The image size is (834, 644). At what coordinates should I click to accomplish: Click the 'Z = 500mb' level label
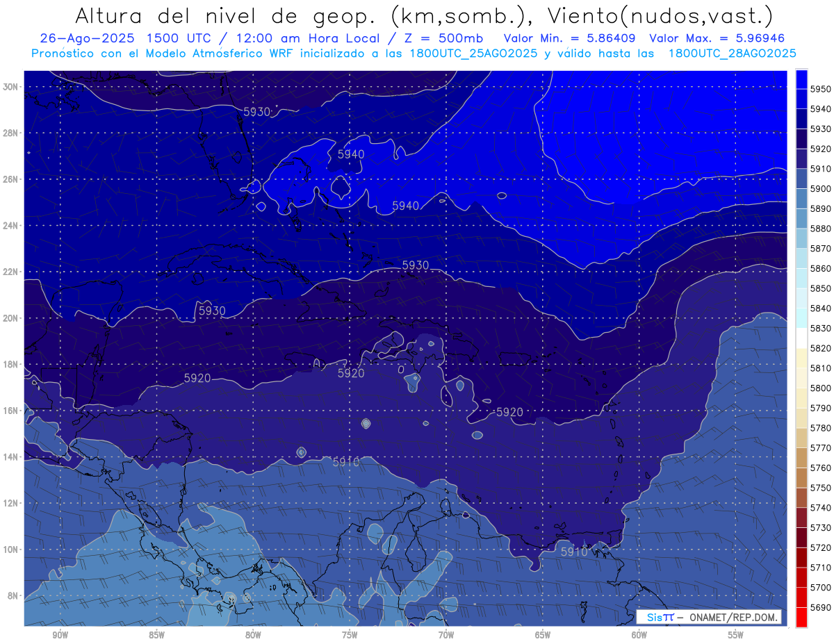click(x=443, y=39)
